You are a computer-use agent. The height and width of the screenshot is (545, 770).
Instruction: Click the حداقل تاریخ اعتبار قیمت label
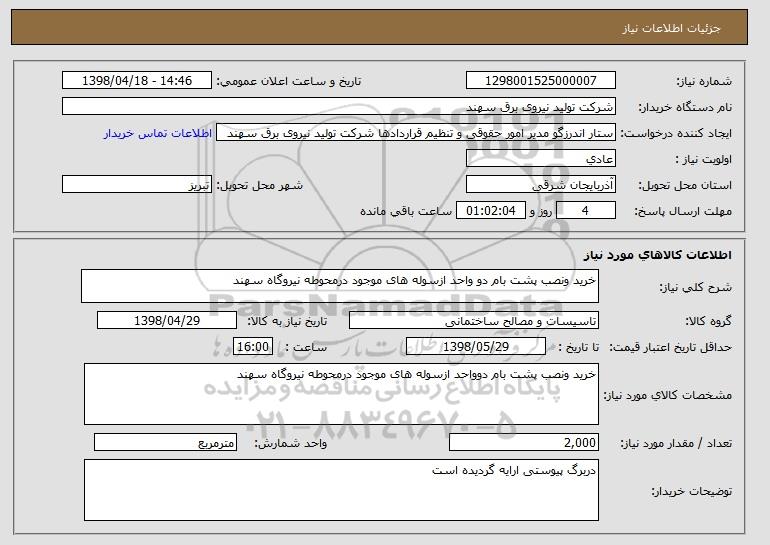click(670, 348)
